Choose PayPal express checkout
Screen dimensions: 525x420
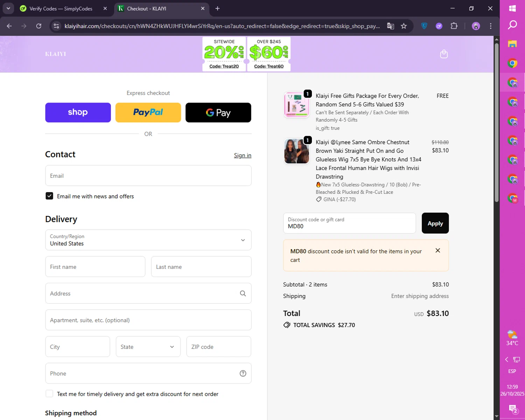point(148,112)
